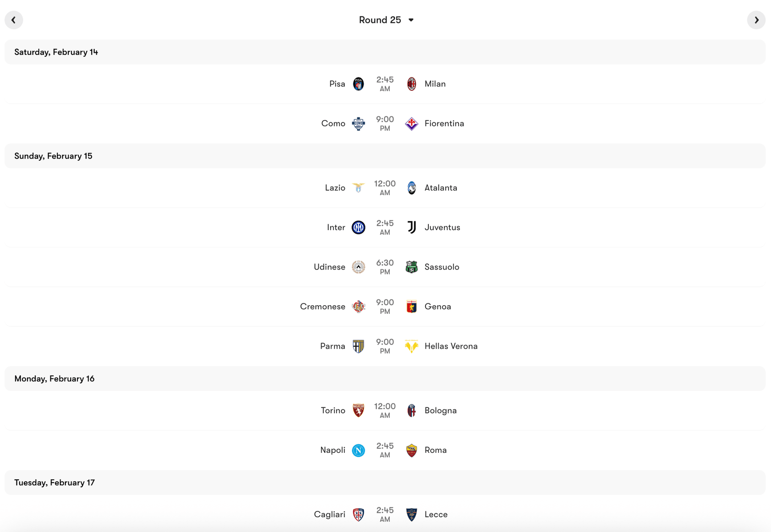Select the Udinese vs Sassuolo fixture

click(385, 267)
